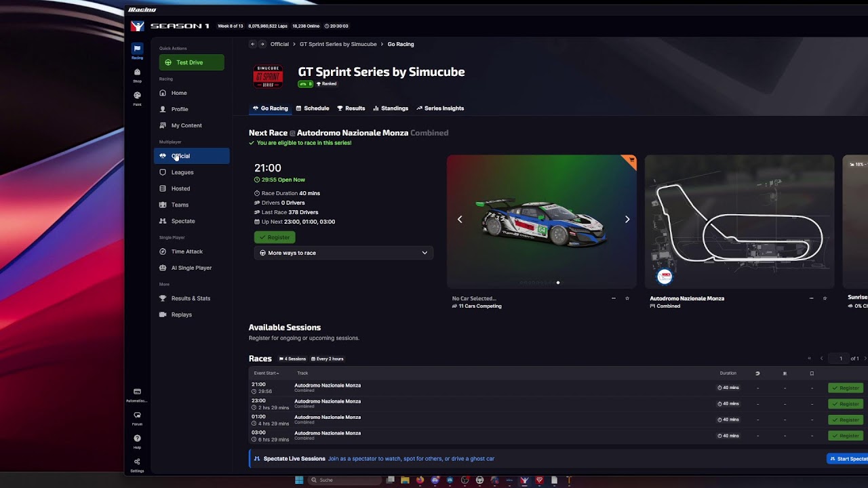Click the Duration column header
This screenshot has width=868, height=488.
[x=728, y=373]
